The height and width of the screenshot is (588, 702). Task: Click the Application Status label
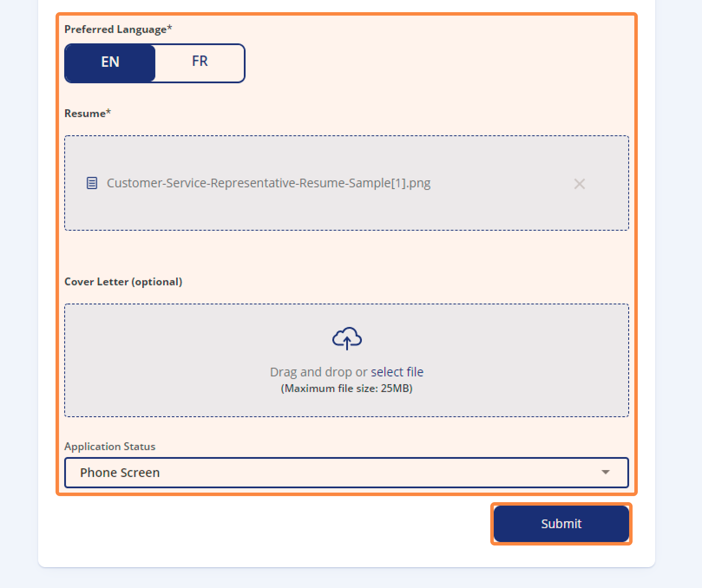pos(110,446)
